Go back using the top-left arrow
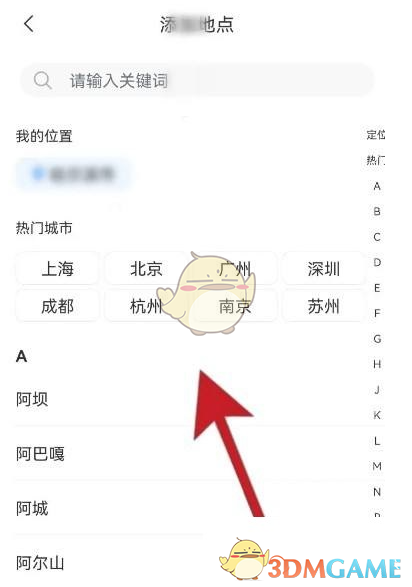Image resolution: width=412 pixels, height=587 pixels. tap(29, 24)
